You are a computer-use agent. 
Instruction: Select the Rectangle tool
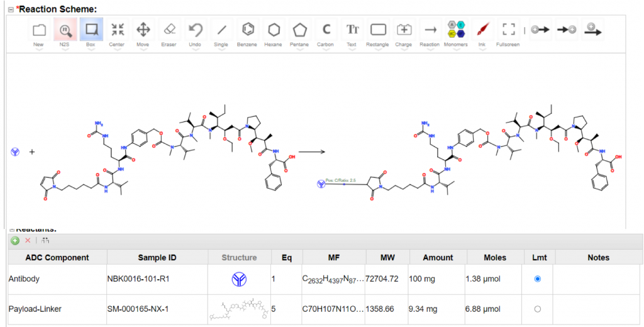pos(378,30)
